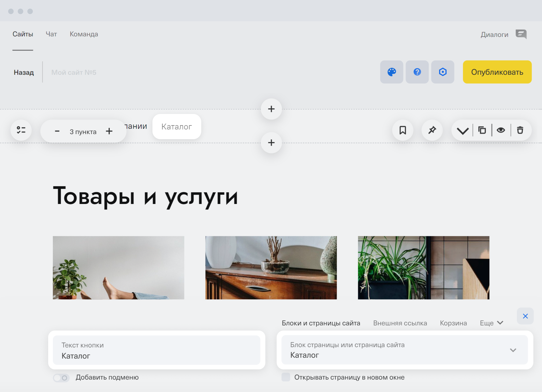This screenshot has height=392, width=542.
Task: Click the bookmark icon on block toolbar
Action: click(x=403, y=130)
